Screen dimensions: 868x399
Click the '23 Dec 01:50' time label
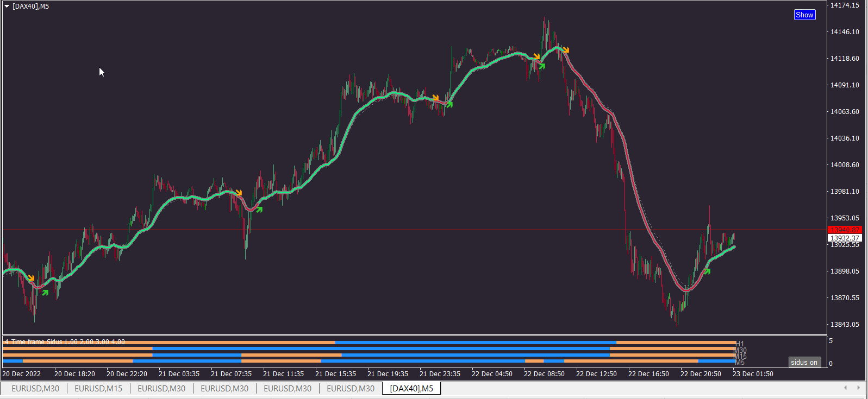pos(753,374)
